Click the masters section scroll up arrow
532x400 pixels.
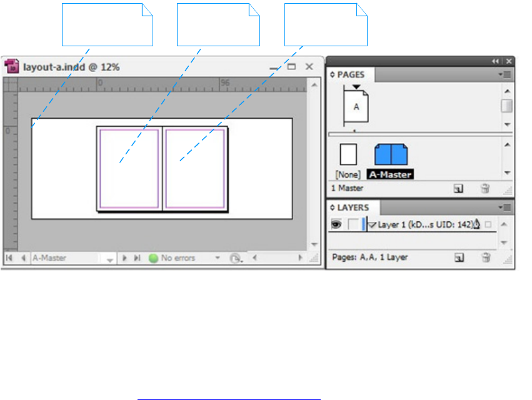click(x=507, y=145)
